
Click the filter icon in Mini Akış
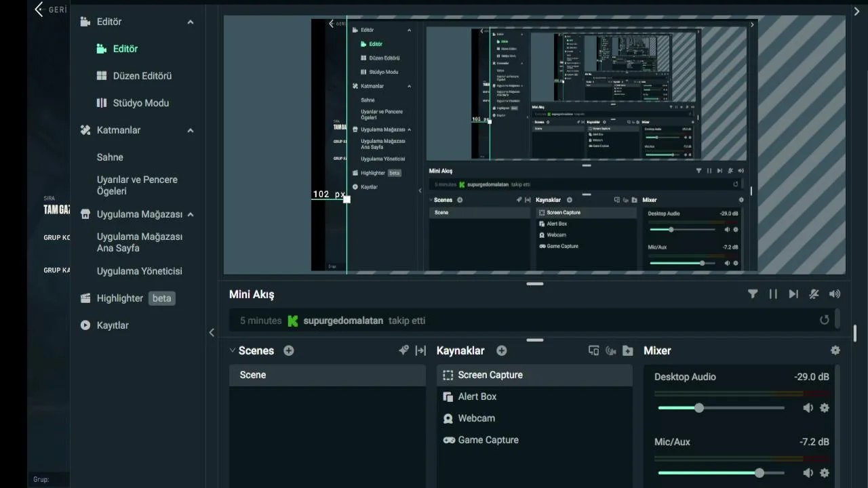pyautogui.click(x=753, y=293)
